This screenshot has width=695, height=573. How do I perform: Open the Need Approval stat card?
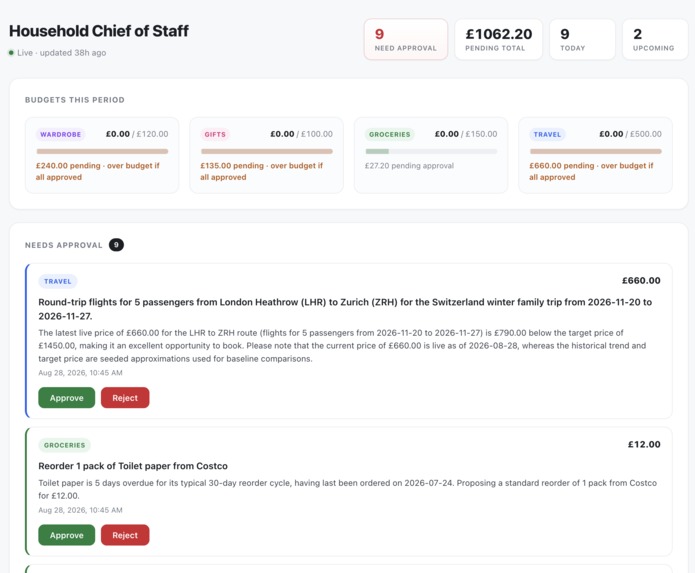coord(406,39)
